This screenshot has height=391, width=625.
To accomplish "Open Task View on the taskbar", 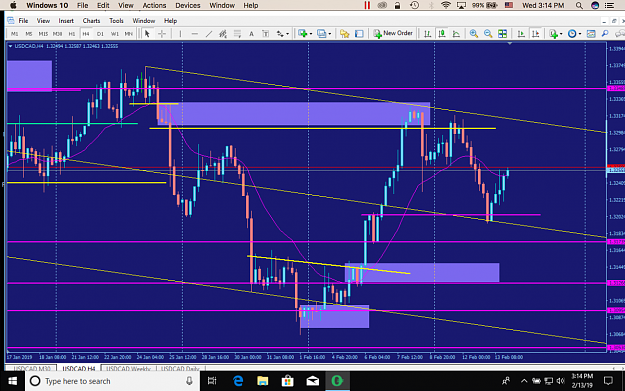I will 212,381.
